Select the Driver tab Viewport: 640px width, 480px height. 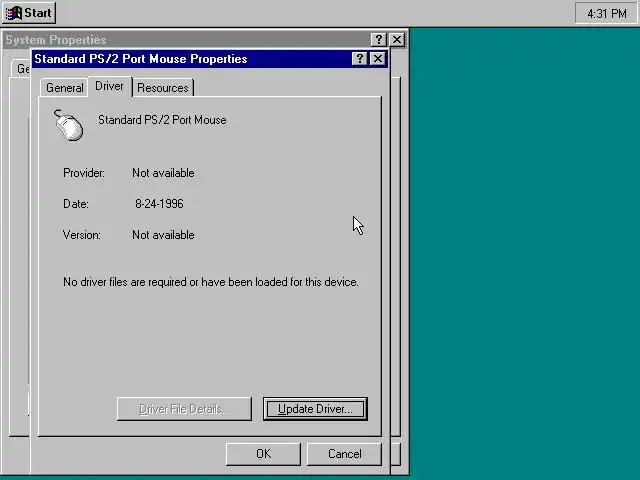click(x=109, y=86)
